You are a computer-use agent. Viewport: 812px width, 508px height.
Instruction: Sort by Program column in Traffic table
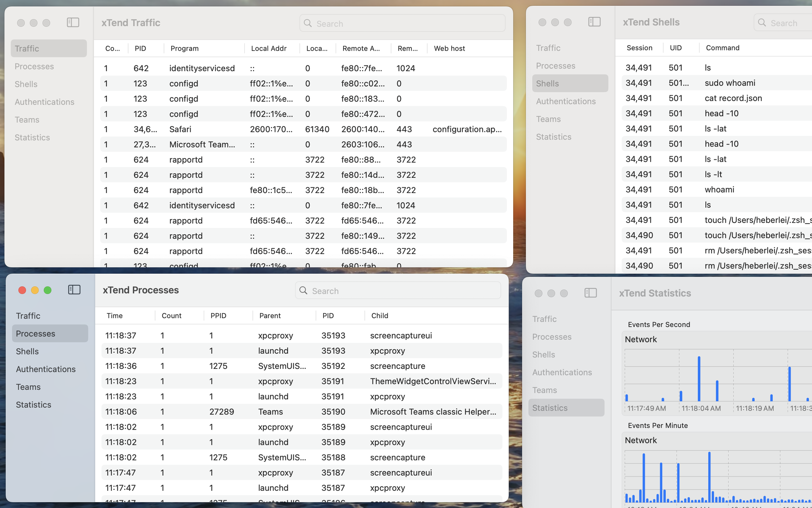tap(184, 48)
